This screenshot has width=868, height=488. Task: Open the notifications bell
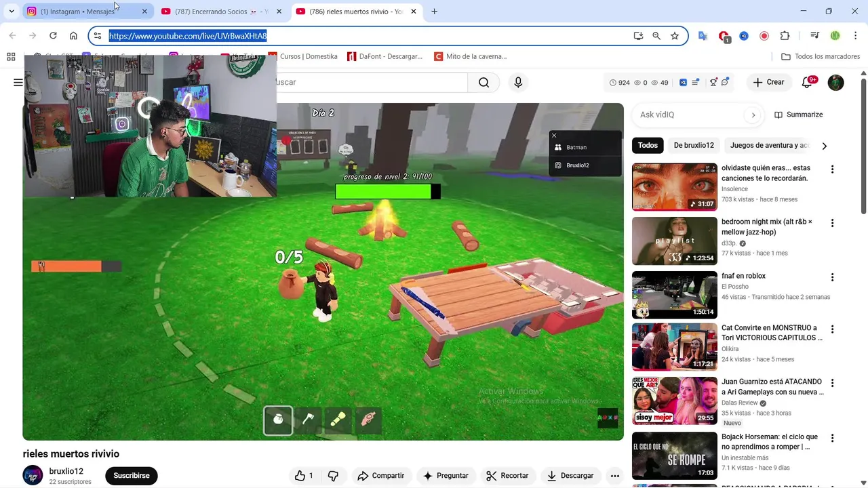coord(807,83)
